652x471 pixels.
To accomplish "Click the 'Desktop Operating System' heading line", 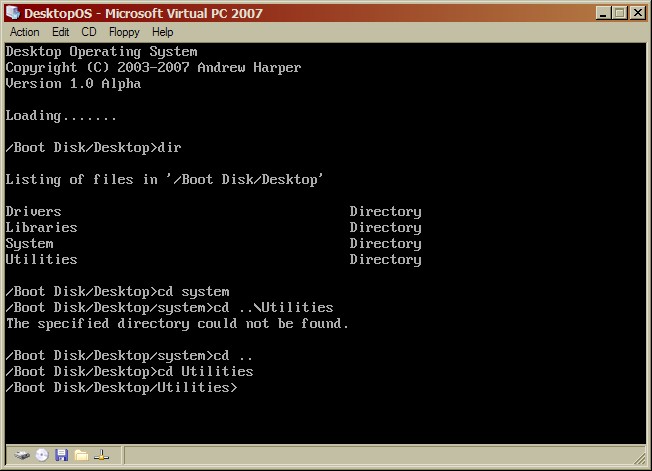I will [x=101, y=52].
